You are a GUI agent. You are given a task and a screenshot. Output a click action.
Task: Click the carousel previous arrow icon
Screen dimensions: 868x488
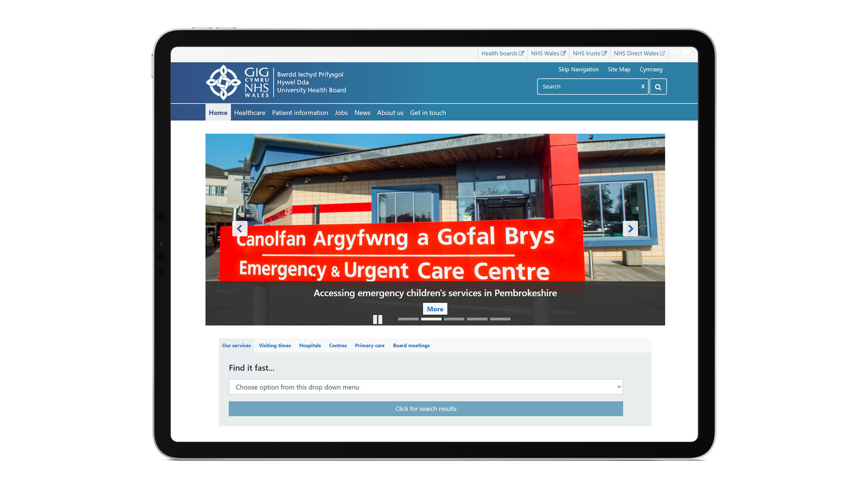(240, 229)
